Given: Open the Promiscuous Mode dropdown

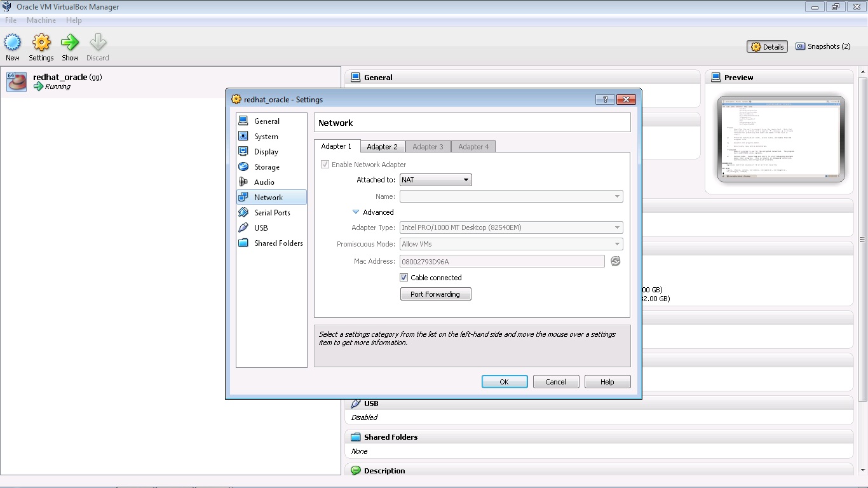Looking at the screenshot, I should click(x=511, y=244).
